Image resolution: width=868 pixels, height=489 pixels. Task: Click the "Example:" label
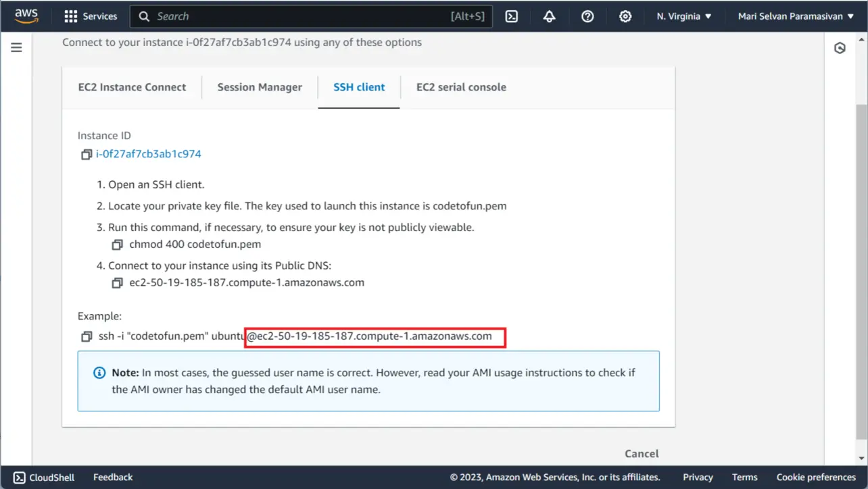click(x=100, y=316)
